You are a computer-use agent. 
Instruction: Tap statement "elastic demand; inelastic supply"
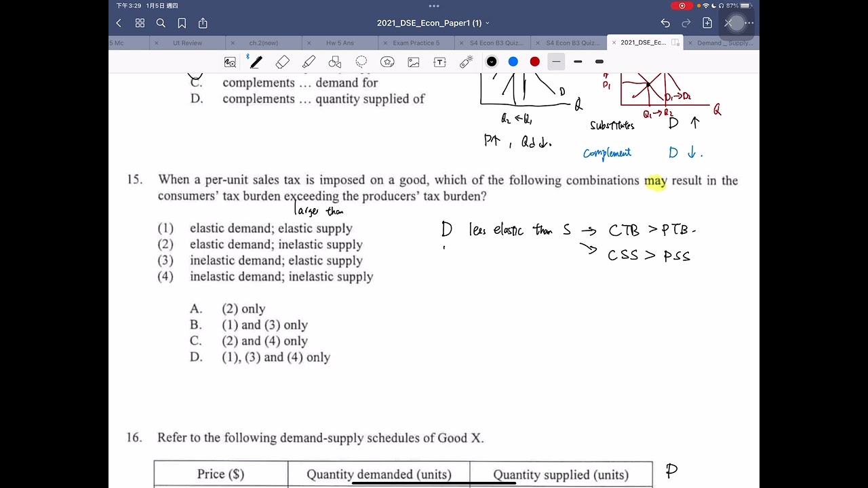276,245
